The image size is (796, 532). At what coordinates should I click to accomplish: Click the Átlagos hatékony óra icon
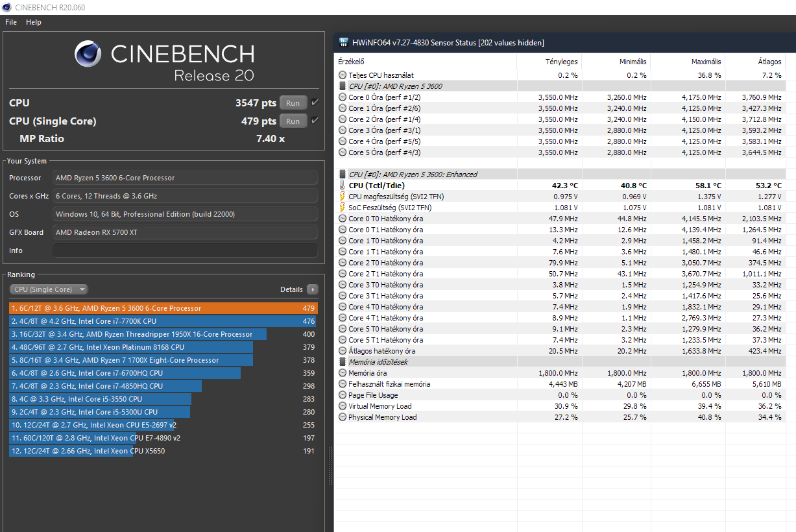343,351
